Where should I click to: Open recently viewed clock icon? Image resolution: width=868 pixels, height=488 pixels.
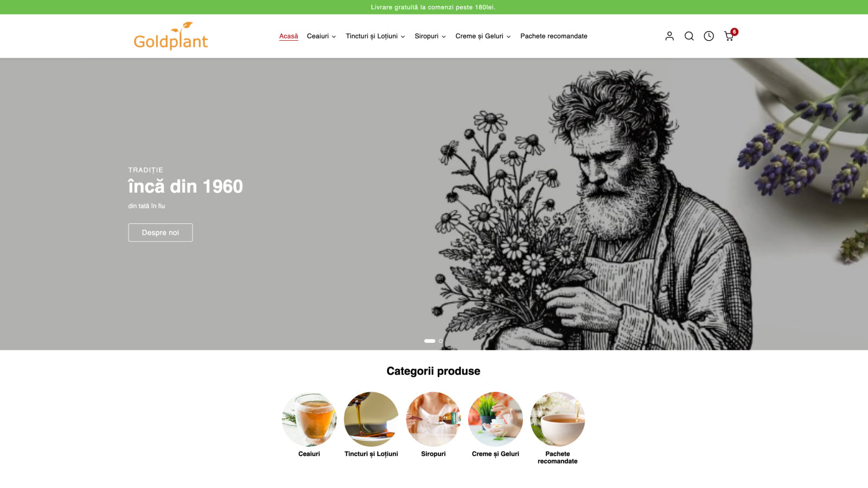point(709,36)
